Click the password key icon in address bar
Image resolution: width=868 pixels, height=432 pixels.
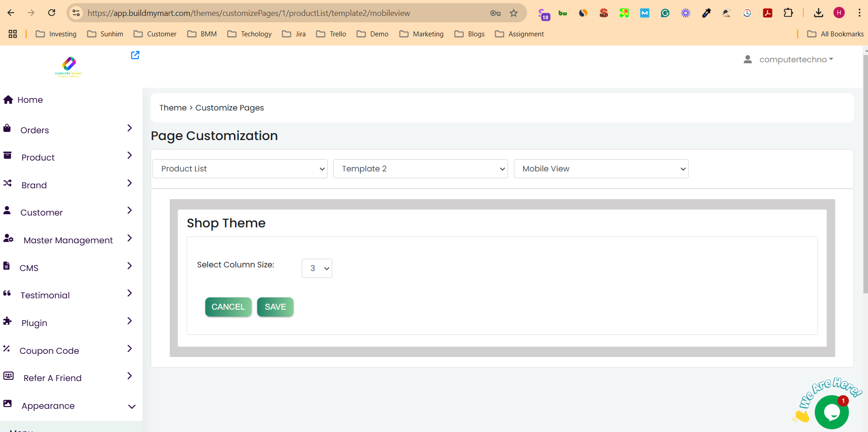tap(495, 13)
